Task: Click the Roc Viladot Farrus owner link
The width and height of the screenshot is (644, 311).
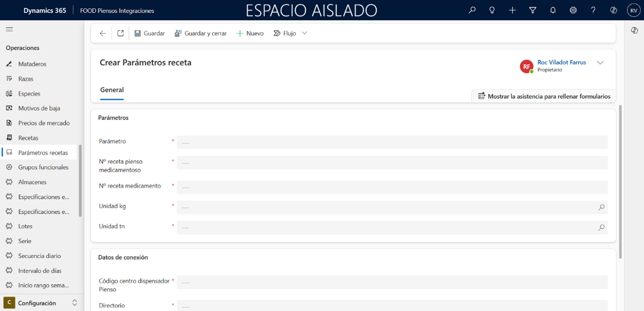Action: click(x=561, y=62)
